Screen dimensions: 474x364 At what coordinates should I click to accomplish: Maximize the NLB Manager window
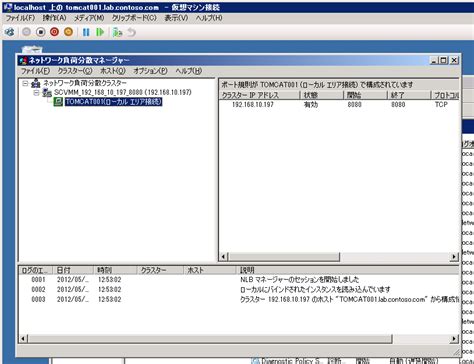coord(444,60)
